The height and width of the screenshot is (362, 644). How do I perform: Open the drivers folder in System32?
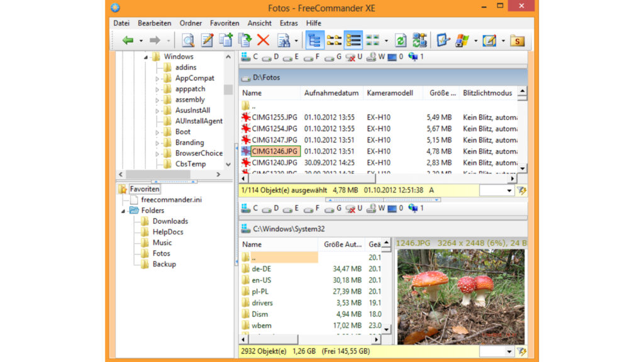(262, 303)
